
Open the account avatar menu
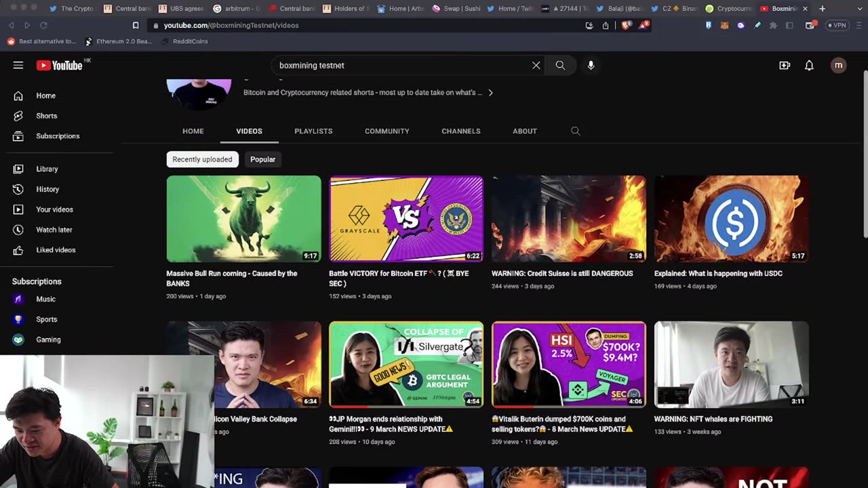point(839,65)
